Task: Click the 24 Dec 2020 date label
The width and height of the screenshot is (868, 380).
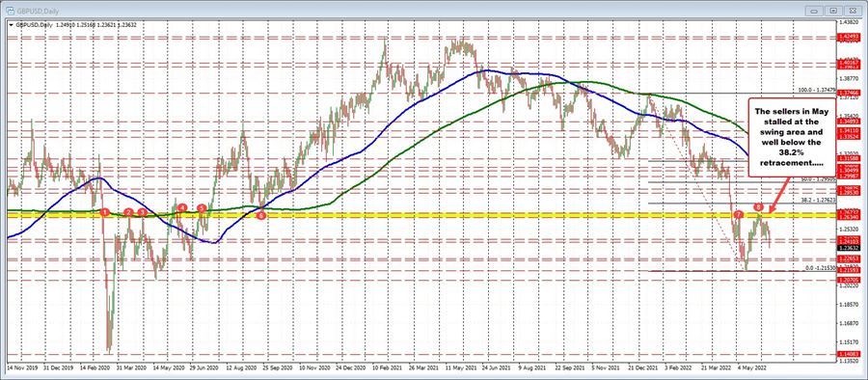Action: click(350, 366)
